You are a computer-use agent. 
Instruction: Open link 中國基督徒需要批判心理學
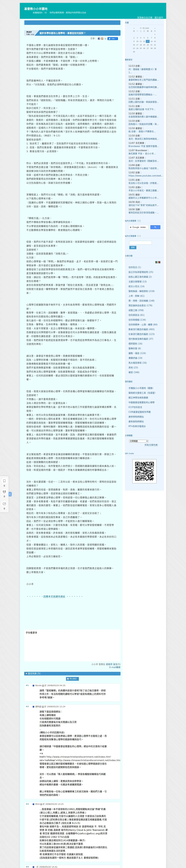pyautogui.click(x=141, y=402)
